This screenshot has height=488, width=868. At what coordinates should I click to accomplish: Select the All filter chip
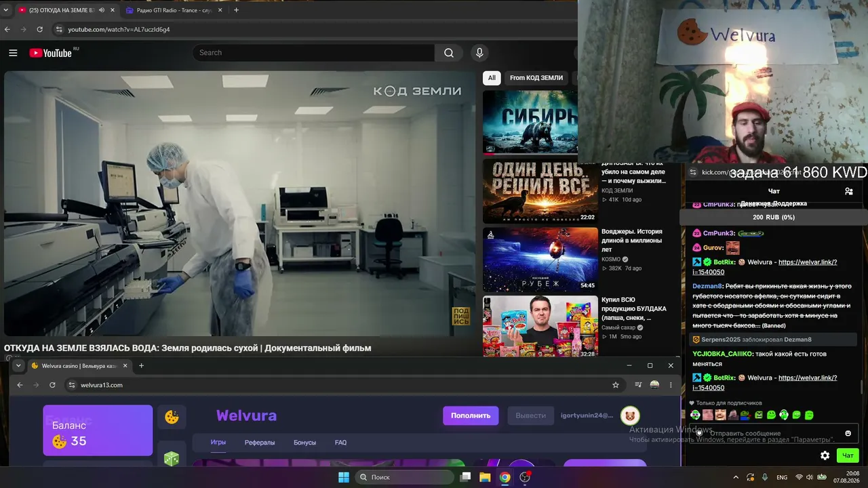pos(492,78)
